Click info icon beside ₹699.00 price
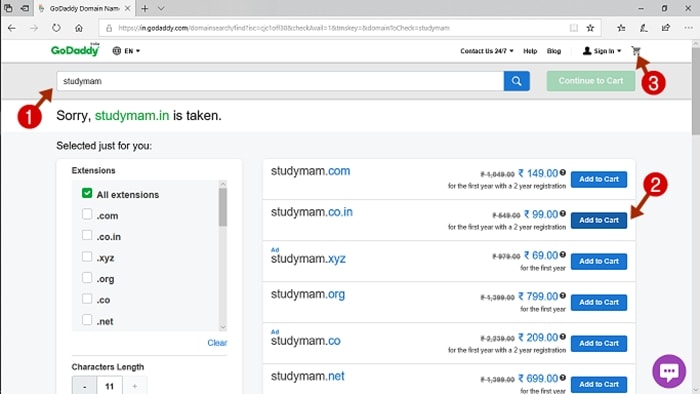 [562, 377]
